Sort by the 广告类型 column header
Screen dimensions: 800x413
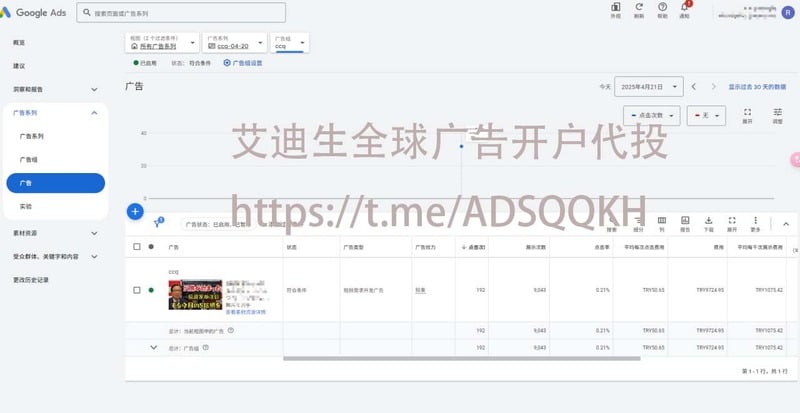[x=353, y=247]
